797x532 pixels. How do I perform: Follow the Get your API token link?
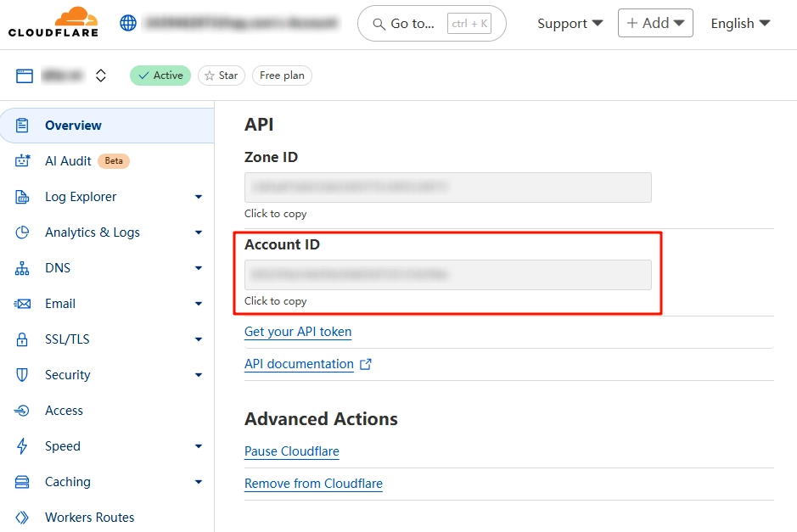pyautogui.click(x=298, y=332)
